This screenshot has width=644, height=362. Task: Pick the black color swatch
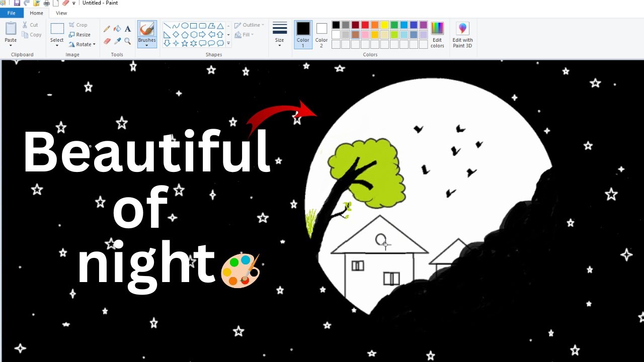[336, 25]
